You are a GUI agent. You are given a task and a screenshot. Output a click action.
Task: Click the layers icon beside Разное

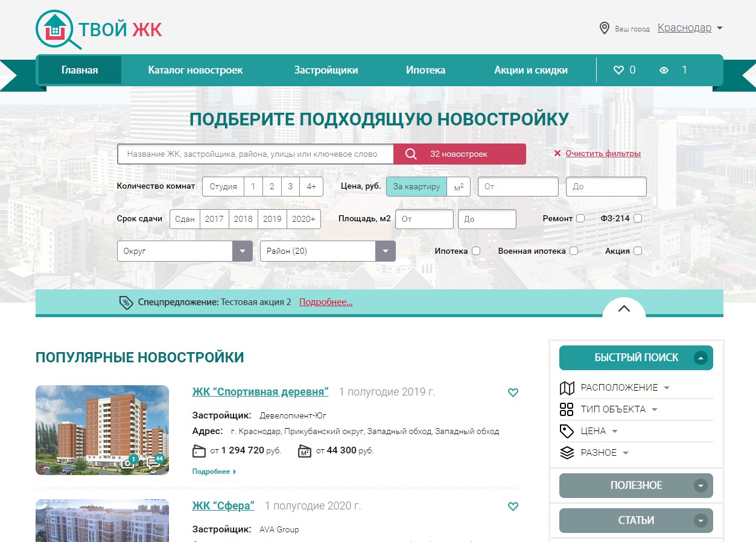[567, 453]
